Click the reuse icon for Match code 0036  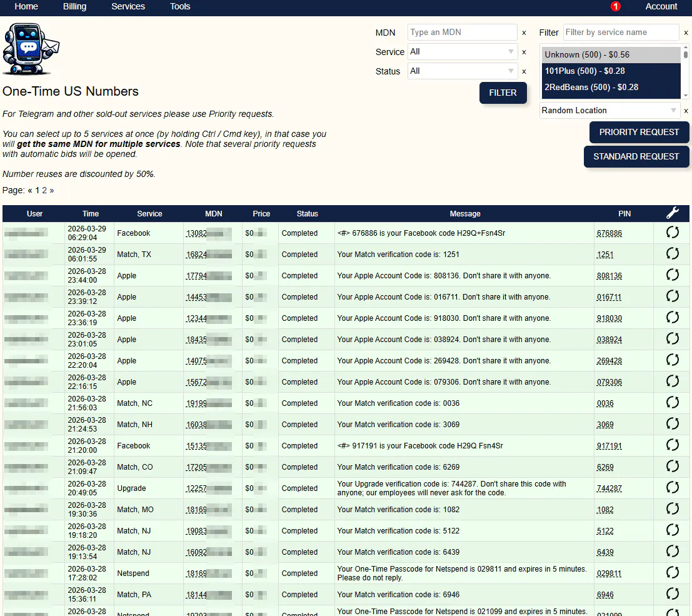click(672, 402)
